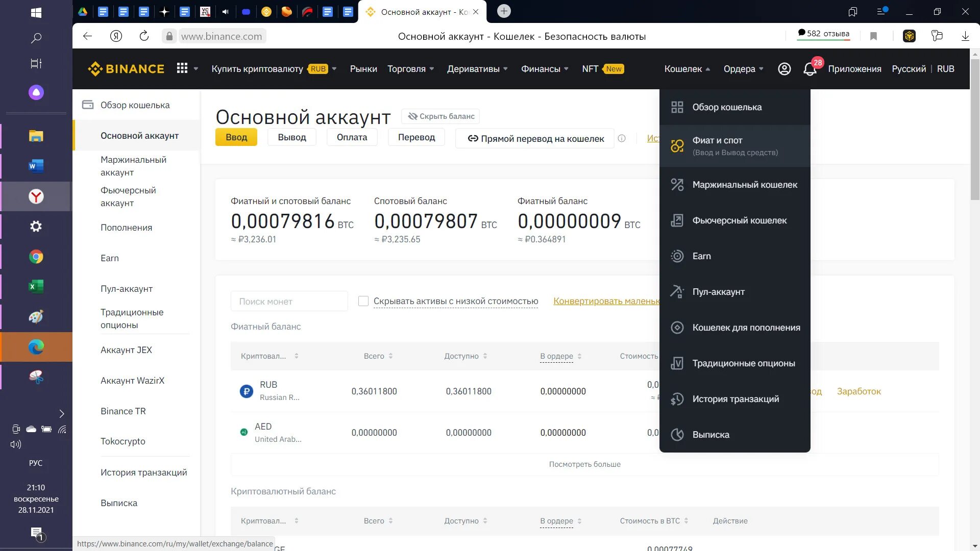Select Пополнения in left sidebar
Viewport: 980px width, 551px height.
coord(126,228)
